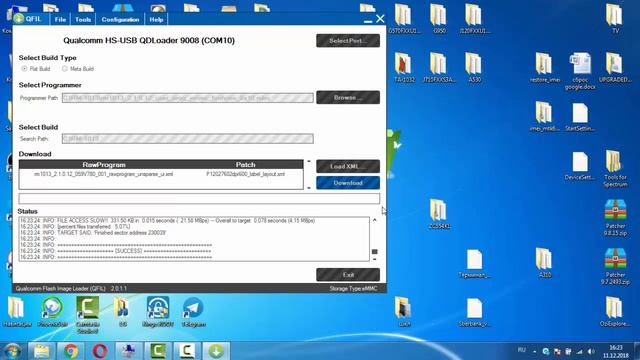Open the Patcher 9.8.15.zip archive
The image size is (640, 360).
[615, 217]
